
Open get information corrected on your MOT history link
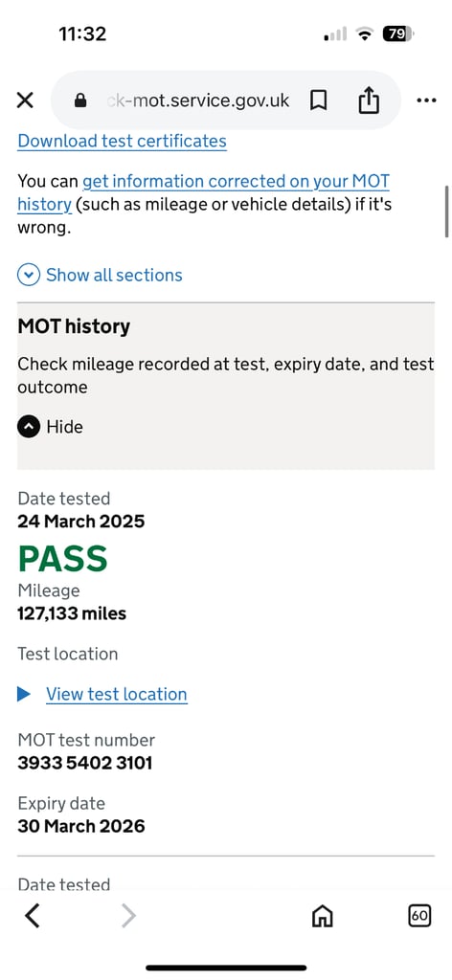(204, 192)
